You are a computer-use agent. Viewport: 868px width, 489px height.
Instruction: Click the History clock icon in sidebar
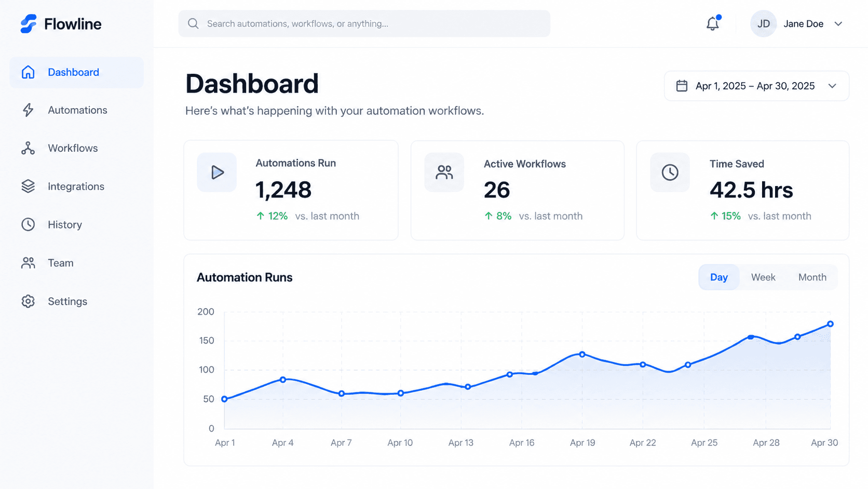pos(28,224)
